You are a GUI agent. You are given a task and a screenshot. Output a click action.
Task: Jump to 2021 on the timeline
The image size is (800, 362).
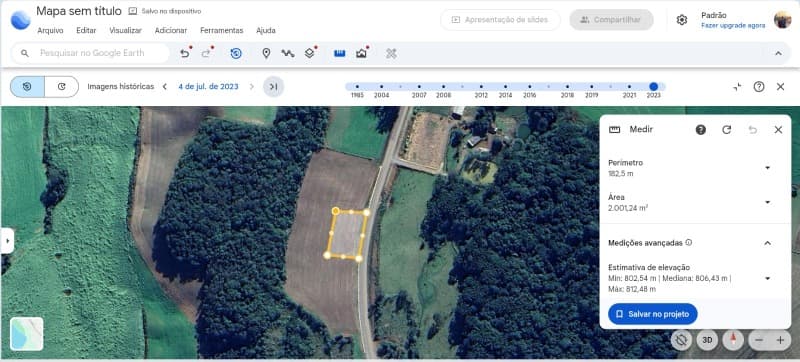(630, 87)
